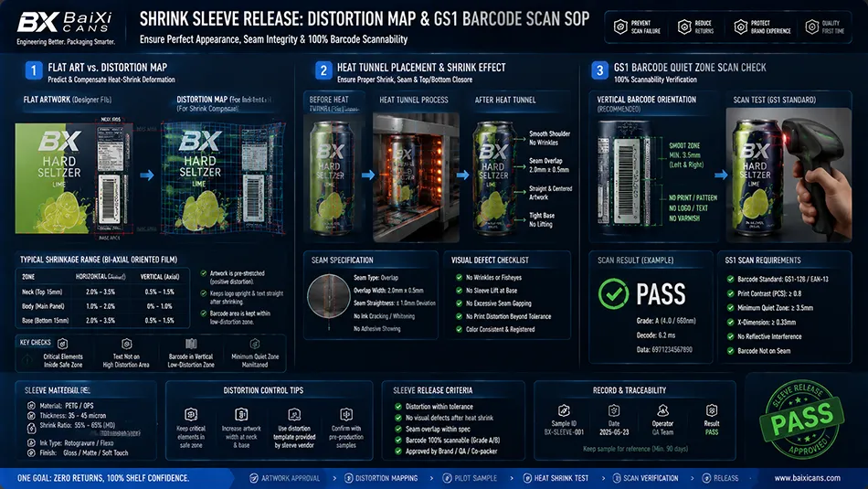Click the Sample ID icon in Record & Traceability
Screen dimensions: 868x489
pyautogui.click(x=564, y=410)
